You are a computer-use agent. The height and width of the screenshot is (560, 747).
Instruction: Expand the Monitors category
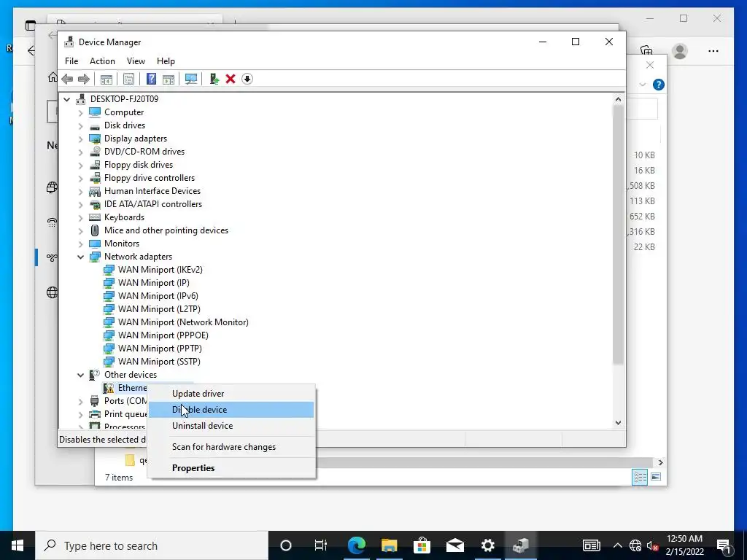click(80, 244)
